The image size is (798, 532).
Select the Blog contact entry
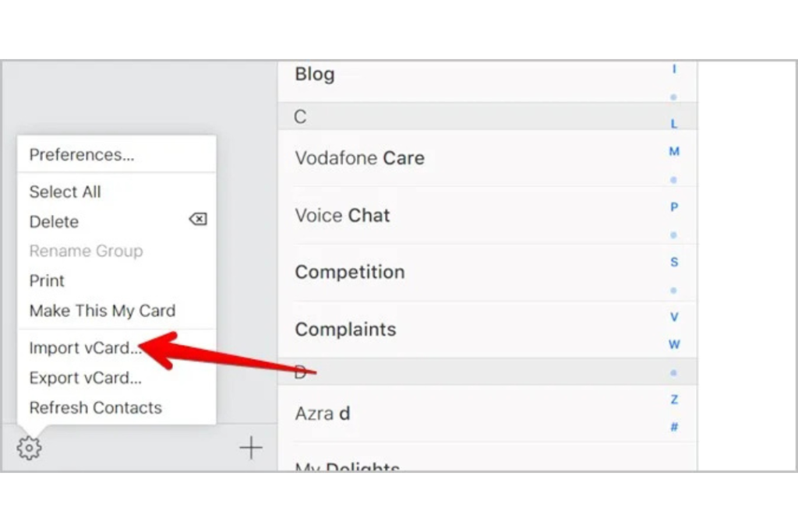pos(487,80)
